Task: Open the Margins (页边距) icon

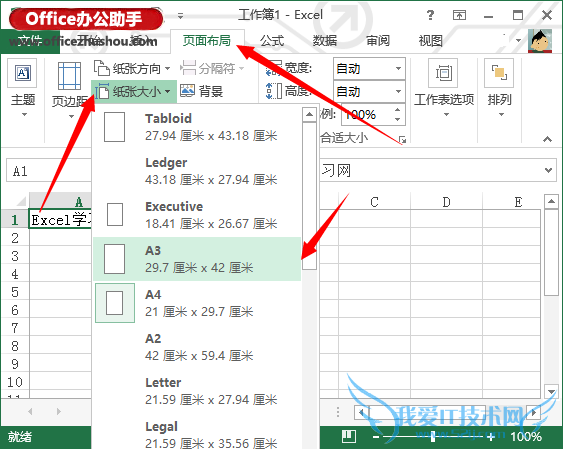Action: tap(69, 76)
